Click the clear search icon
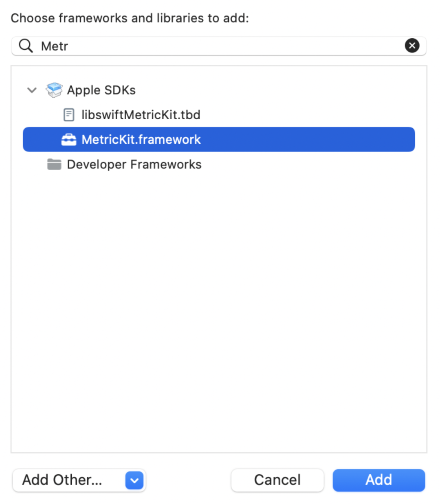440x504 pixels. 412,46
